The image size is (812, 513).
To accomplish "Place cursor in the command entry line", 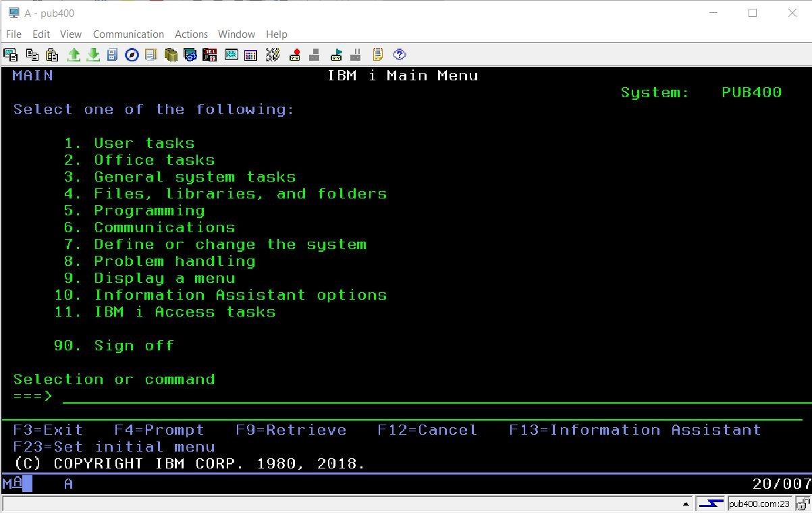I will 202,397.
